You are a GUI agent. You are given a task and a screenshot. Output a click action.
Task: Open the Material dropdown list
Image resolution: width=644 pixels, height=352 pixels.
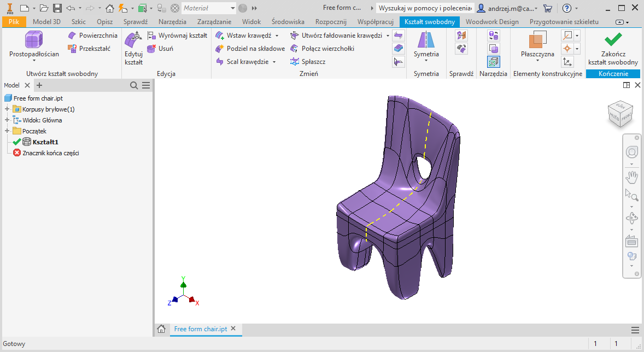[233, 8]
